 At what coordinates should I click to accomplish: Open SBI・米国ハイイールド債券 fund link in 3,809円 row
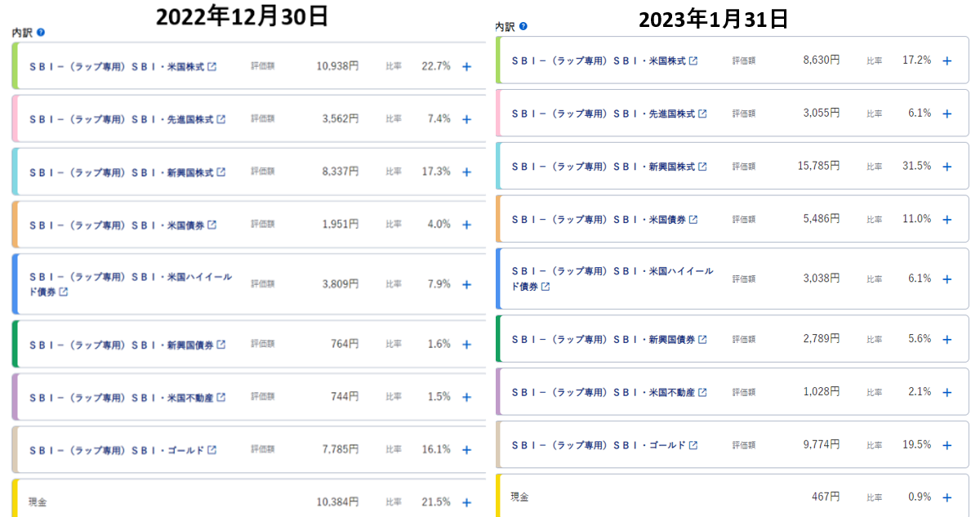(131, 284)
